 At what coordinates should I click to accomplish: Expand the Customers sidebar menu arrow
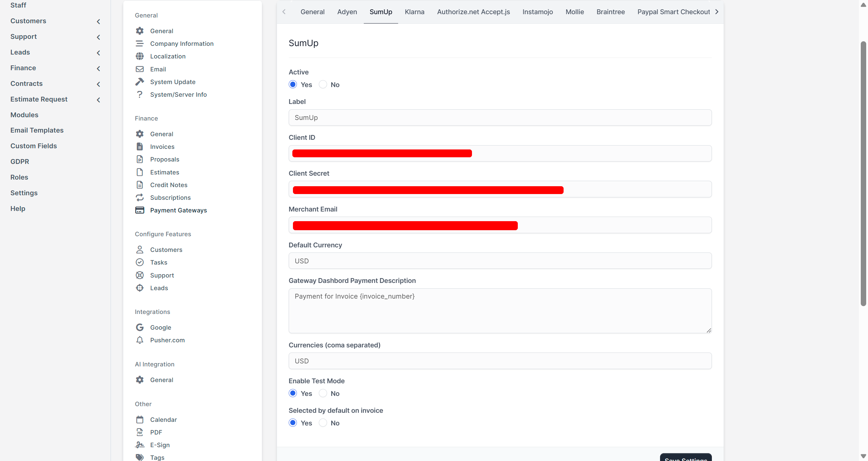point(98,21)
